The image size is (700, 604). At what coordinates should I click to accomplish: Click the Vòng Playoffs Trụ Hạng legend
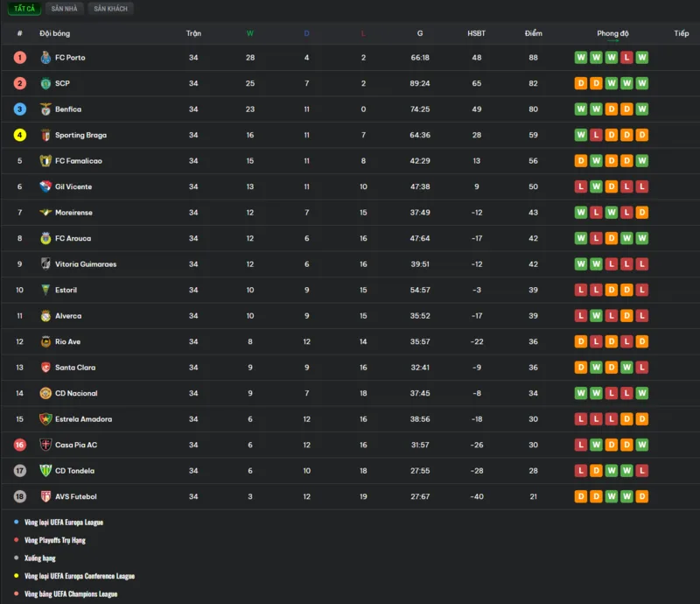tap(55, 540)
